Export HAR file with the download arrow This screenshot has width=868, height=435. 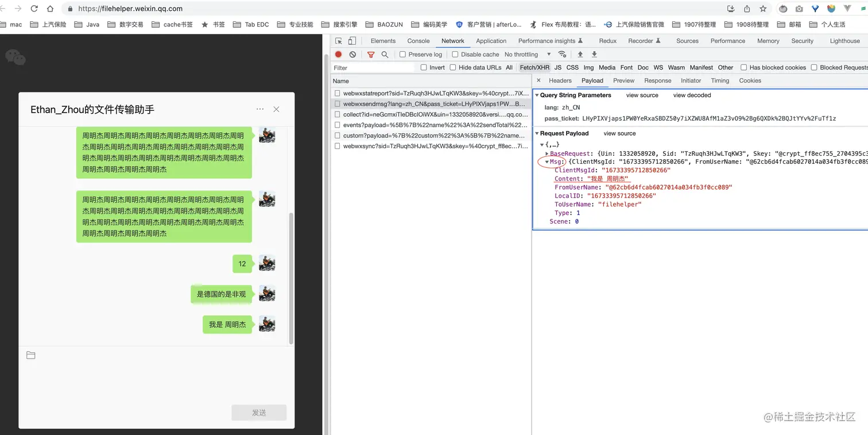pyautogui.click(x=595, y=55)
